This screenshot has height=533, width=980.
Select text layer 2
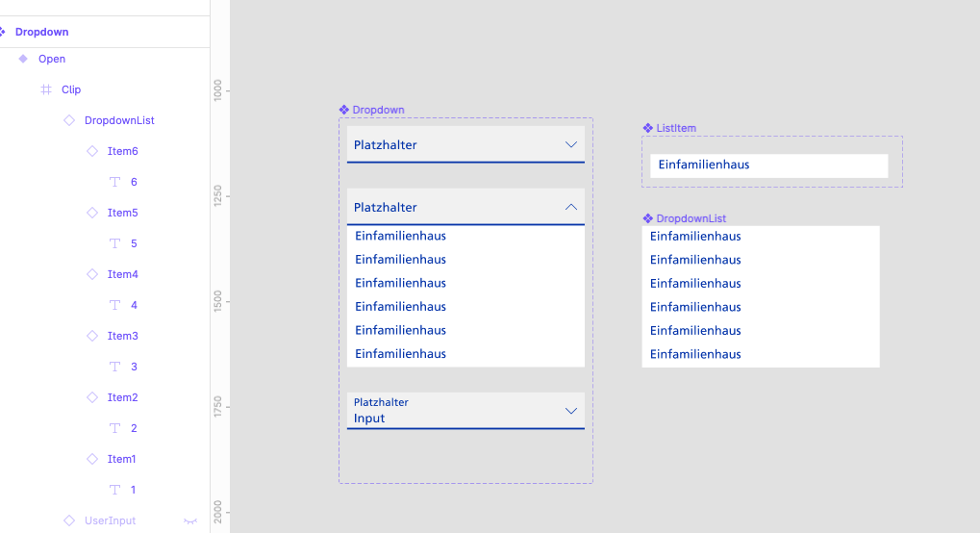(x=134, y=428)
